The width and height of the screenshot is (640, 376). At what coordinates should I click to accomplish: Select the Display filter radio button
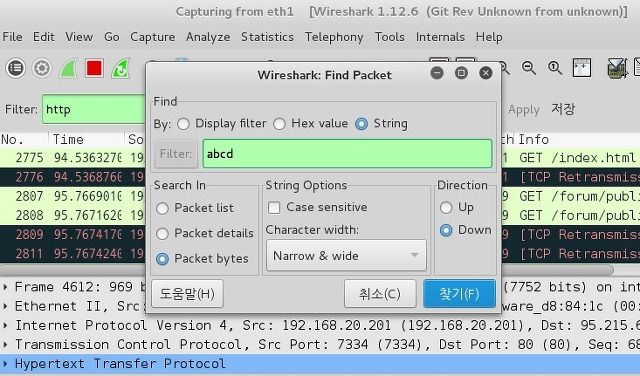coord(183,124)
